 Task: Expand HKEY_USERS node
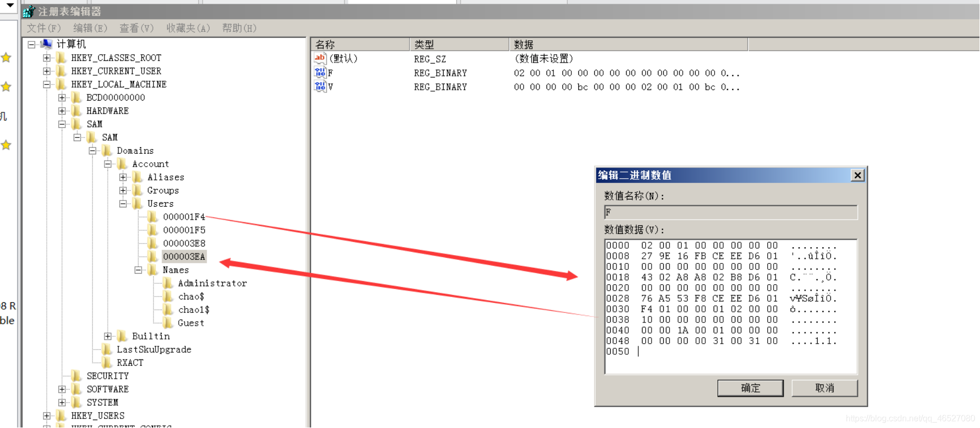pos(47,416)
